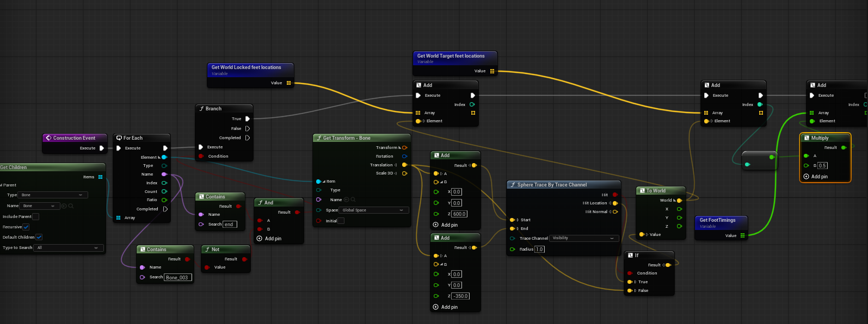Toggle the Default Children checkbox
Screen dimensions: 868x324
click(x=39, y=237)
